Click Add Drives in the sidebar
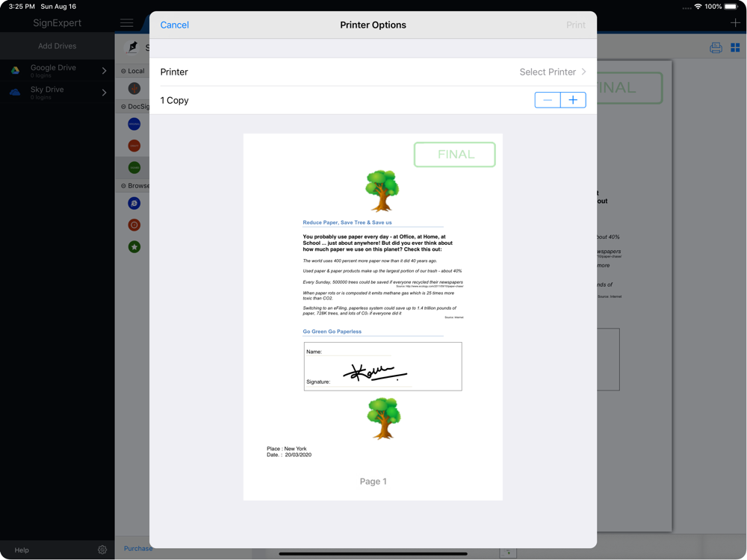747x560 pixels. coord(58,46)
